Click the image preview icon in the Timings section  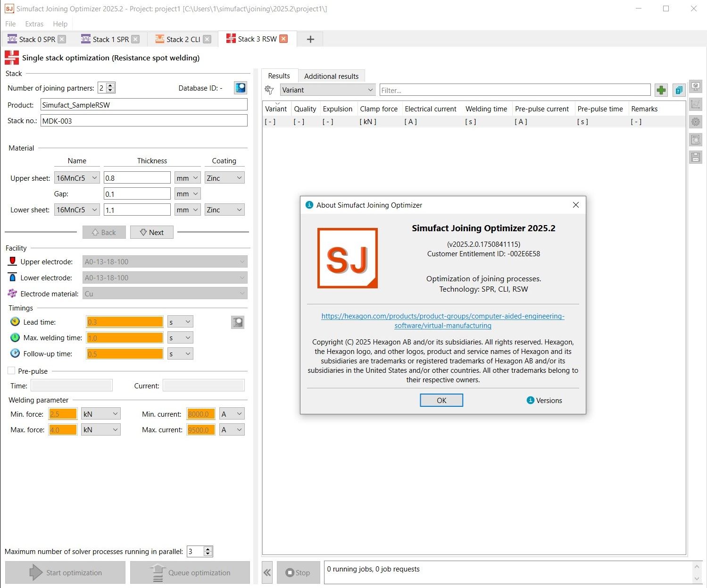point(237,322)
